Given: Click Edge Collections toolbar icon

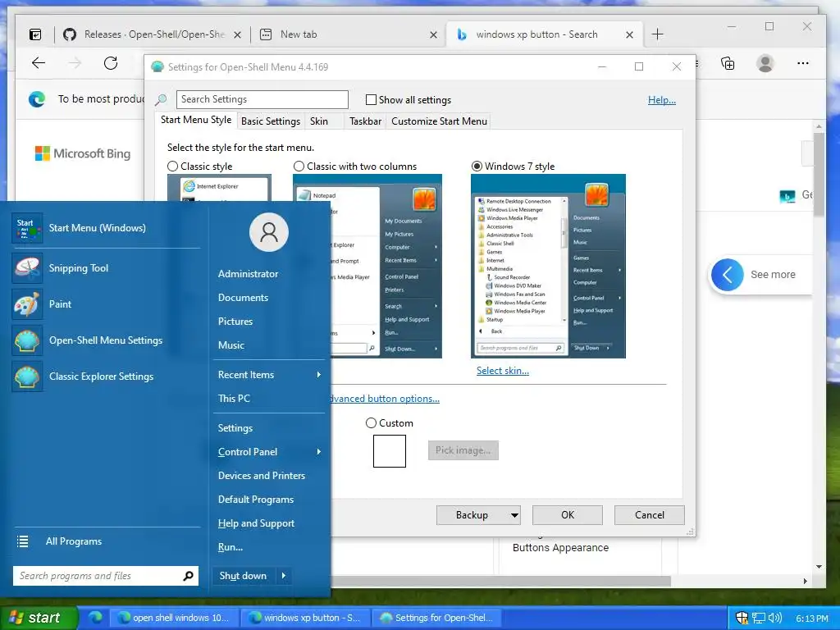Looking at the screenshot, I should (x=728, y=63).
